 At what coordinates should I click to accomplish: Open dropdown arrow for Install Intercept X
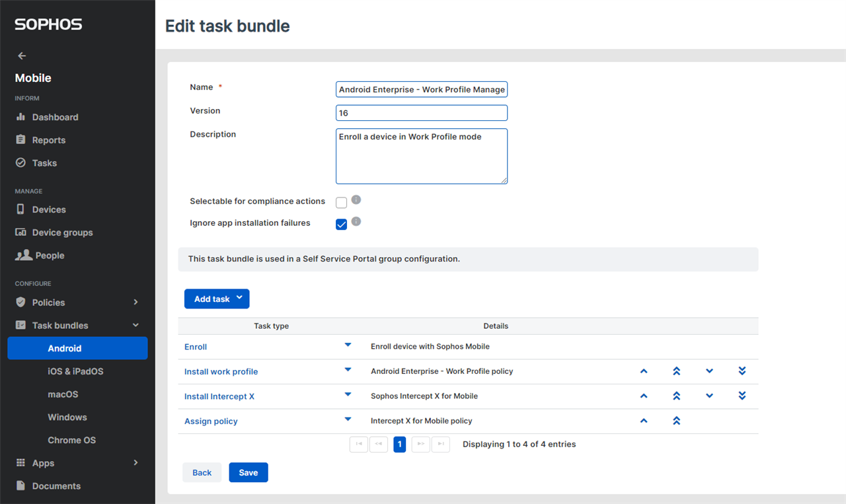tap(348, 394)
